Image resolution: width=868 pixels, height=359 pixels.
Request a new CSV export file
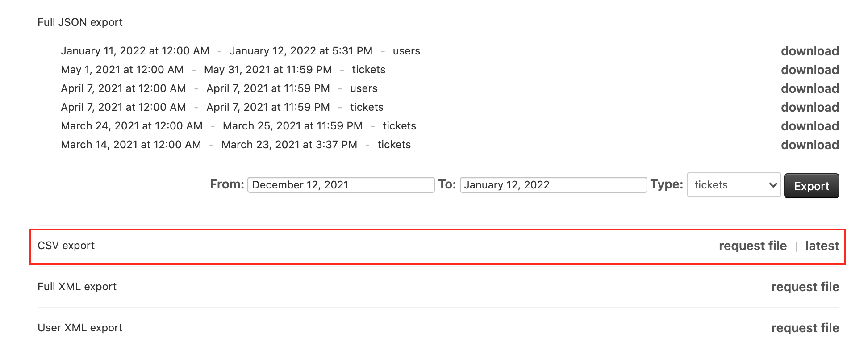point(752,246)
